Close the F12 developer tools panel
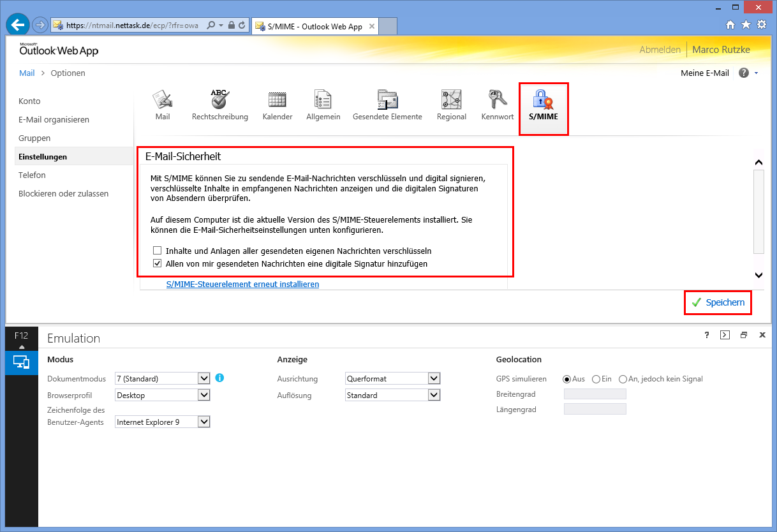Image resolution: width=777 pixels, height=532 pixels. 762,336
